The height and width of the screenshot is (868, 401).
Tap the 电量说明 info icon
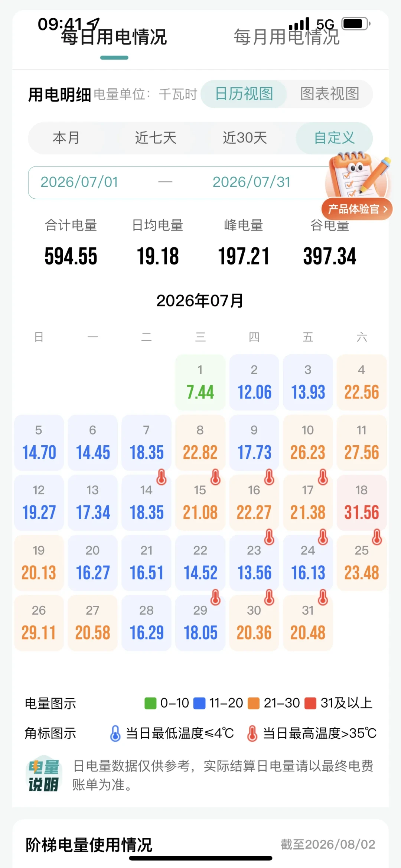tap(44, 774)
